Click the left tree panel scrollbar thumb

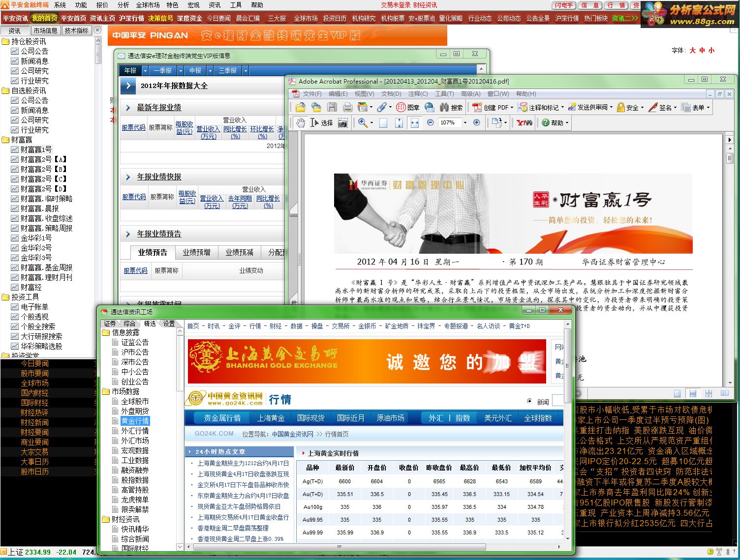(x=98, y=54)
